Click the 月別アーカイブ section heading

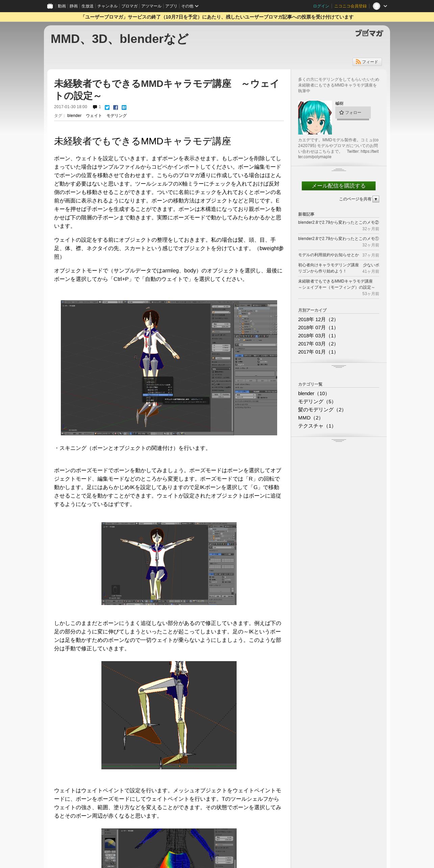[312, 310]
